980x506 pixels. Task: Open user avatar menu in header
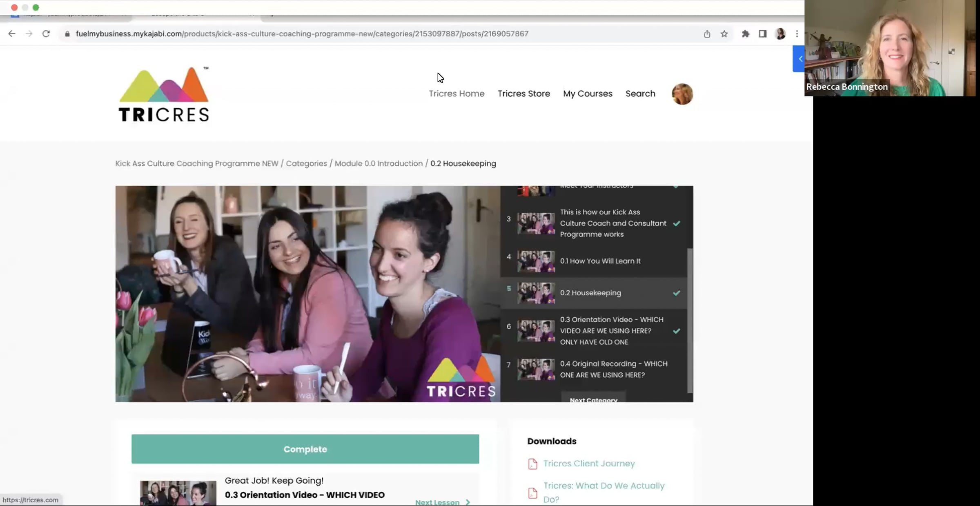pyautogui.click(x=682, y=94)
